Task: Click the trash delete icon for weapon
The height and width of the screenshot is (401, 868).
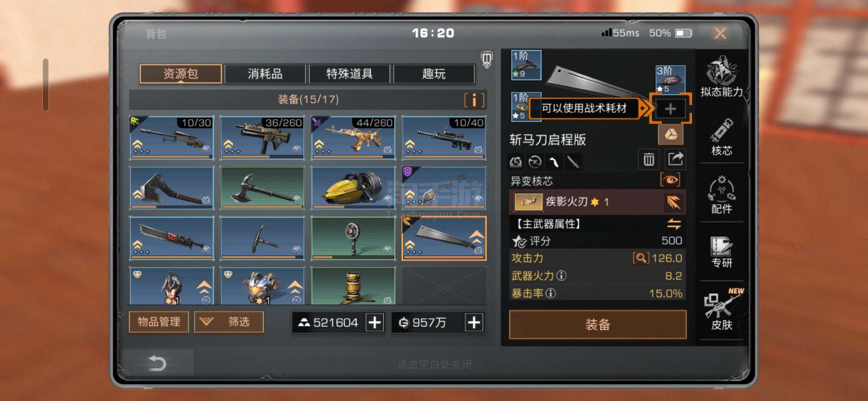Action: click(648, 160)
